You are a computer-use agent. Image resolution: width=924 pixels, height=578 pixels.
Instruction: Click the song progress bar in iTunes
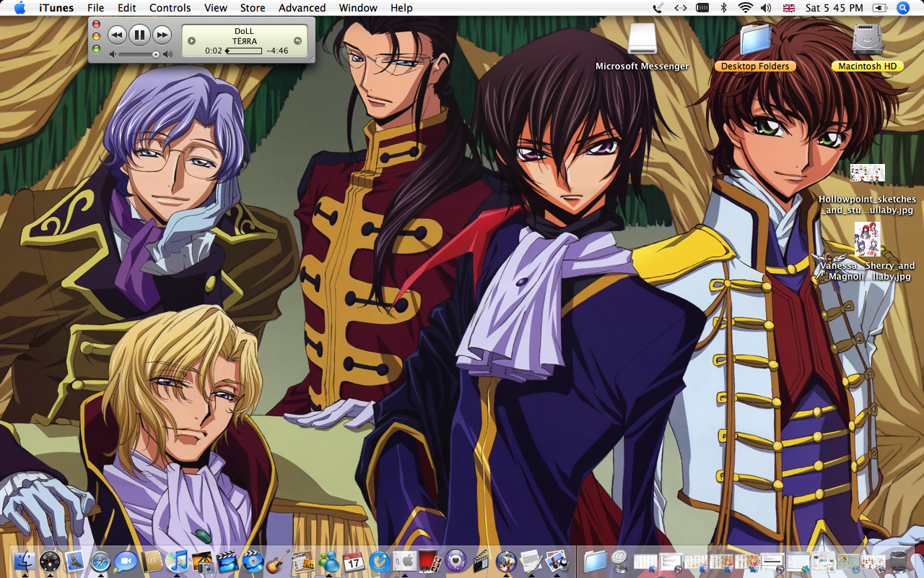244,51
